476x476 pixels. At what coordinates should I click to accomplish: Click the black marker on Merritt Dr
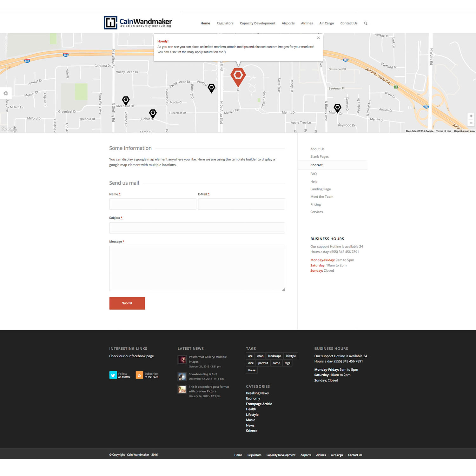point(338,108)
